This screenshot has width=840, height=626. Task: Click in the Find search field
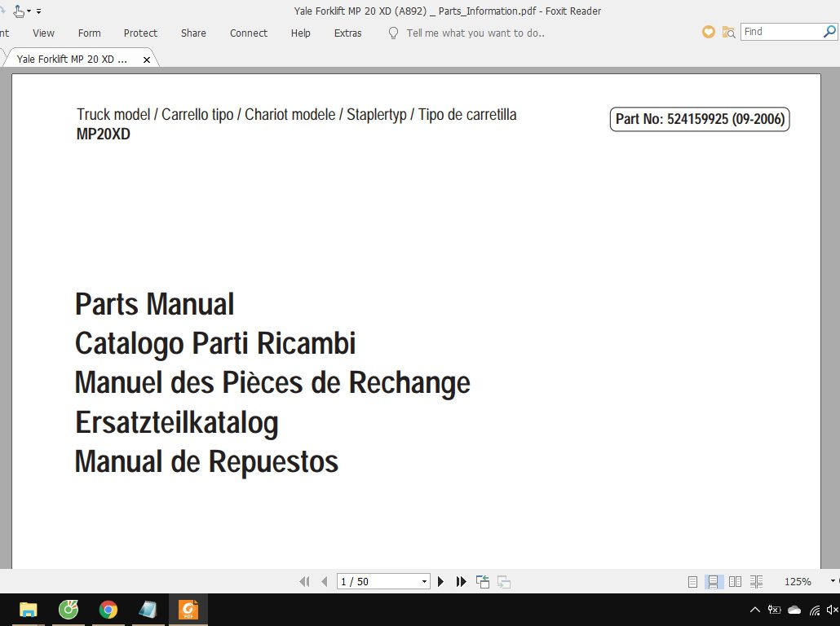(781, 32)
